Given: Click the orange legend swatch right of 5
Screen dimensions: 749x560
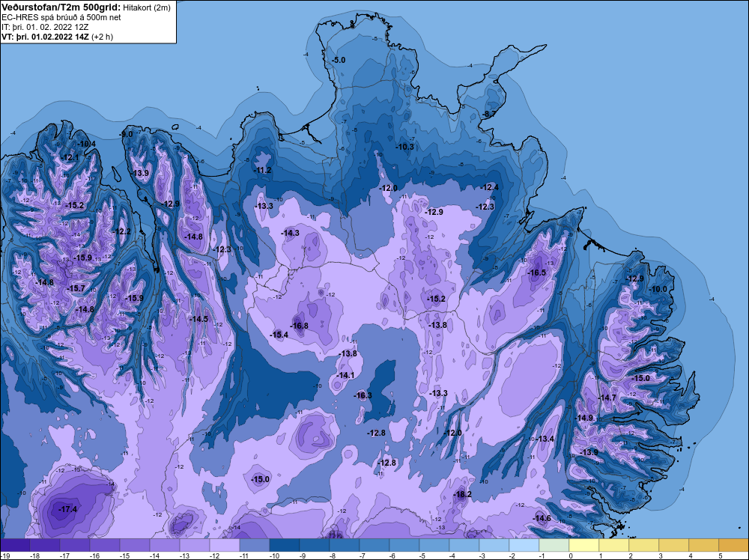Looking at the screenshot, I should click(x=734, y=545).
